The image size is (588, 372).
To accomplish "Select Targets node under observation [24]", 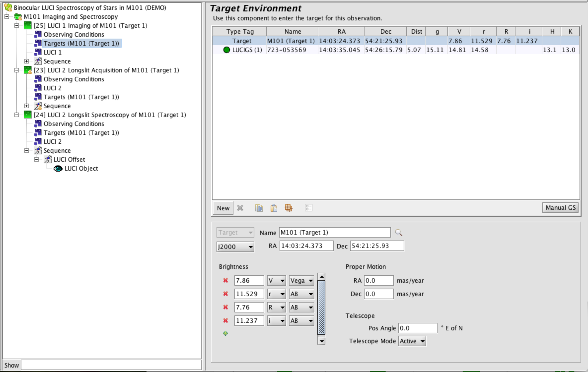I will (x=81, y=133).
